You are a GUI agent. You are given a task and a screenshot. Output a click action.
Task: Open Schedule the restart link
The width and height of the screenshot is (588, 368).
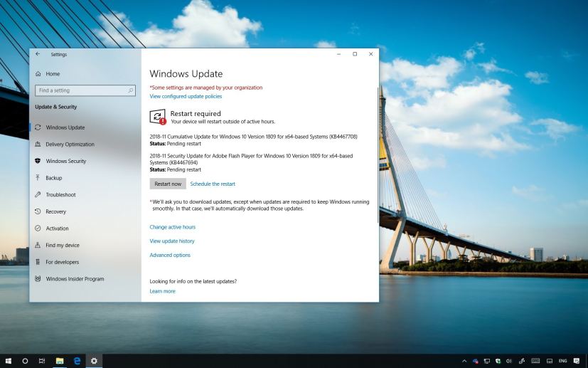pyautogui.click(x=213, y=184)
